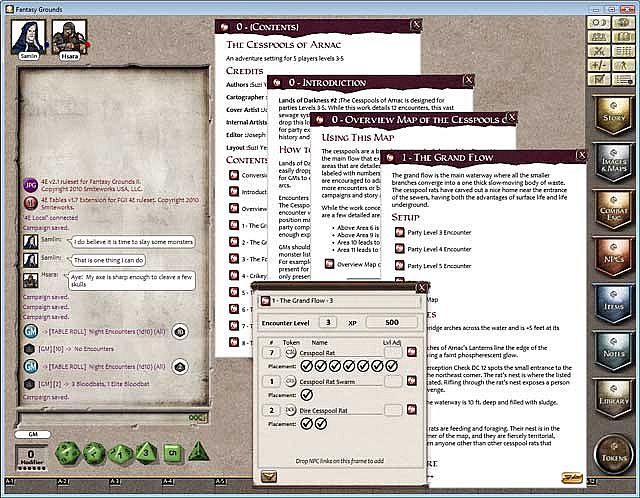Image resolution: width=640 pixels, height=498 pixels.
Task: Click Night Encounters table roll message from second roll
Action: click(x=104, y=367)
